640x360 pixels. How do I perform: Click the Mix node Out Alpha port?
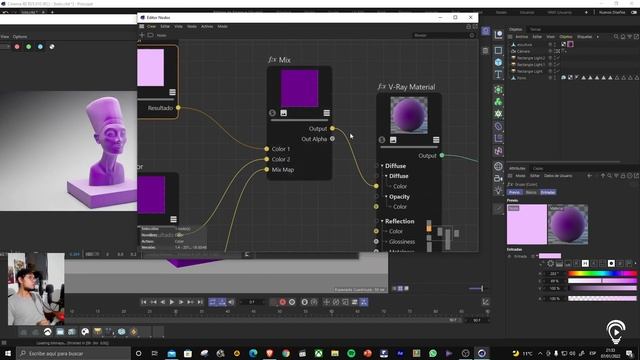click(x=333, y=139)
